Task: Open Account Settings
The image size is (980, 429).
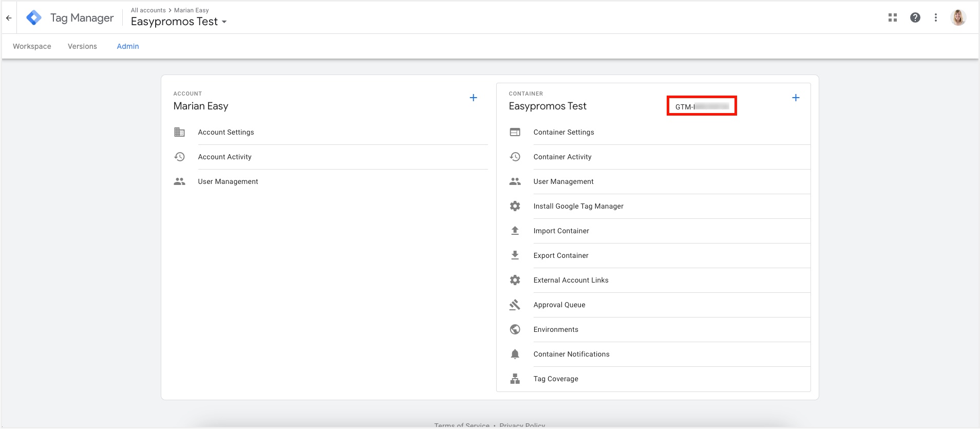Action: (x=226, y=132)
